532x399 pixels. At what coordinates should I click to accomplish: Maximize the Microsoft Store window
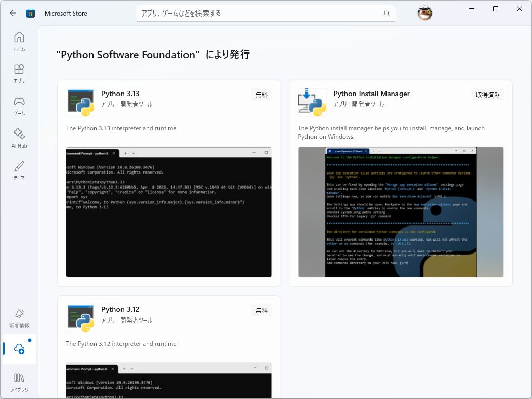tap(495, 9)
